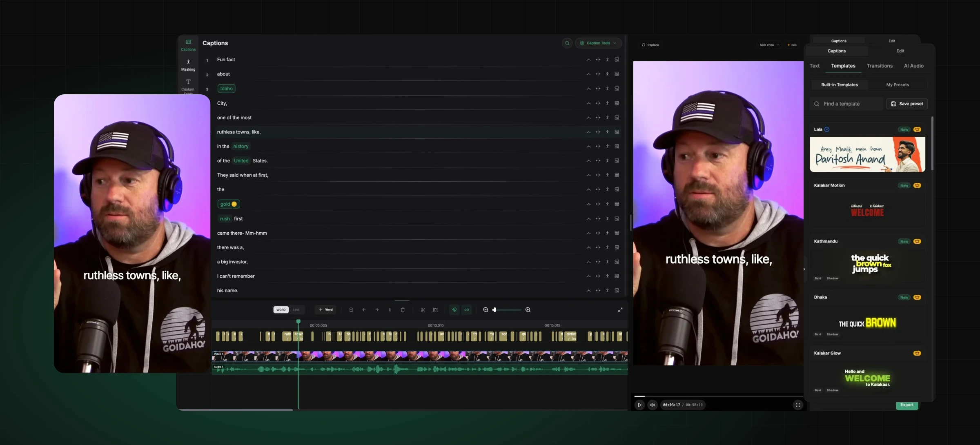
Task: Click the Replace button above the preview
Action: [650, 45]
